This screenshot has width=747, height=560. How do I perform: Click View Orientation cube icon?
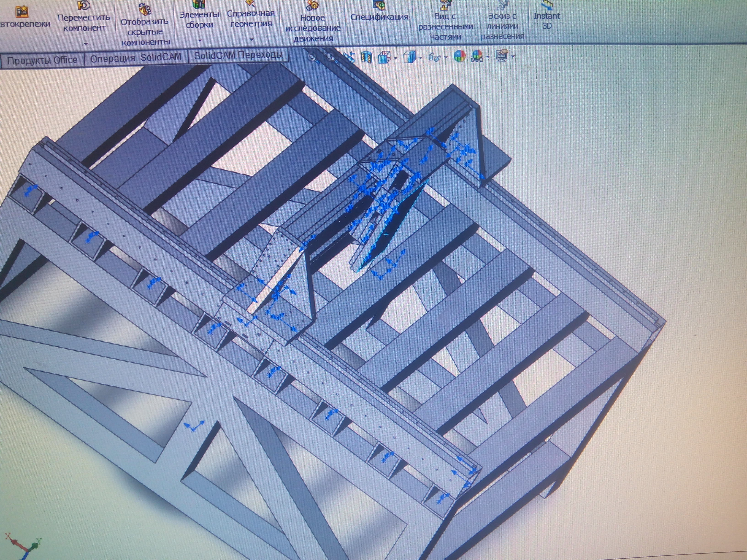(384, 57)
